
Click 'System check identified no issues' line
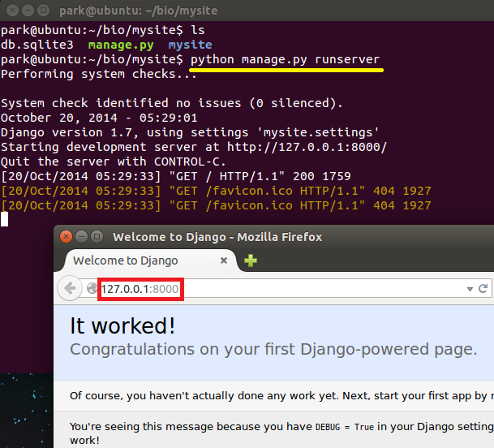(172, 103)
